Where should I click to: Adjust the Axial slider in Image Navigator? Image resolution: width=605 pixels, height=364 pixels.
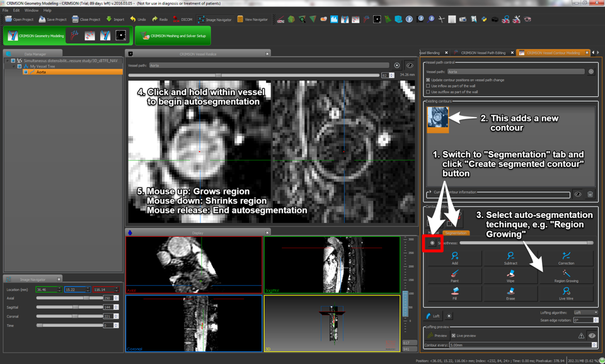click(86, 298)
